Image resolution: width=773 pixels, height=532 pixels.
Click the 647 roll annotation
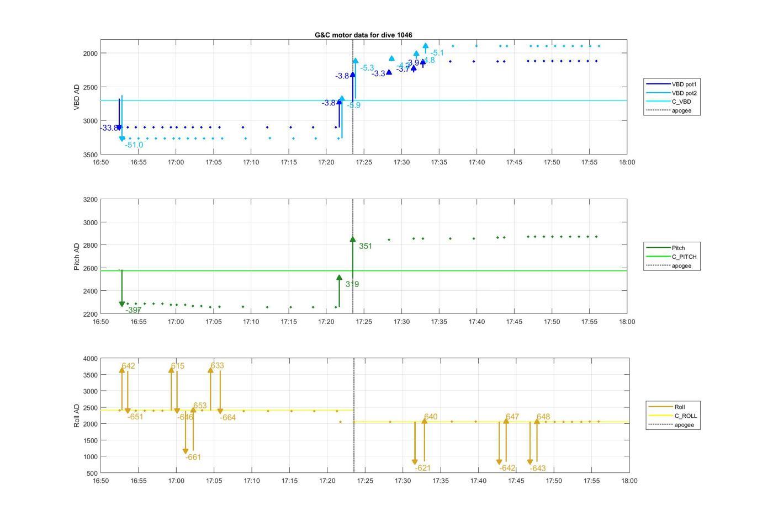(512, 417)
